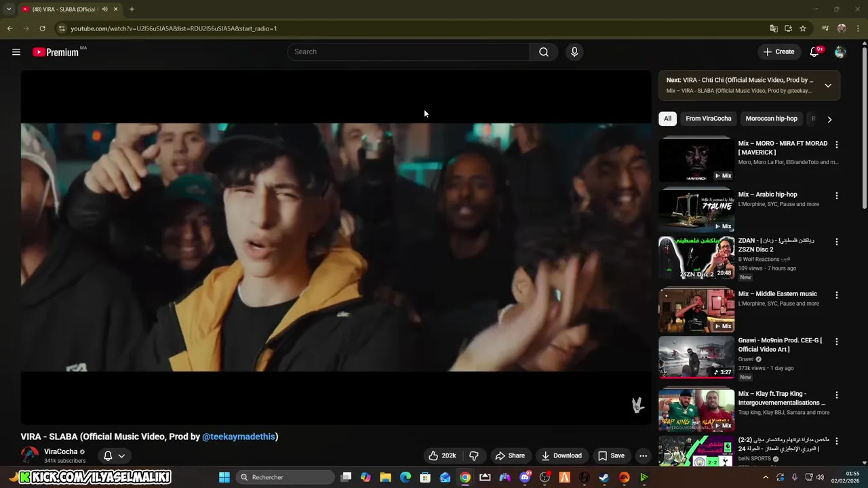Open options for MORO - MIRA mix

click(836, 144)
